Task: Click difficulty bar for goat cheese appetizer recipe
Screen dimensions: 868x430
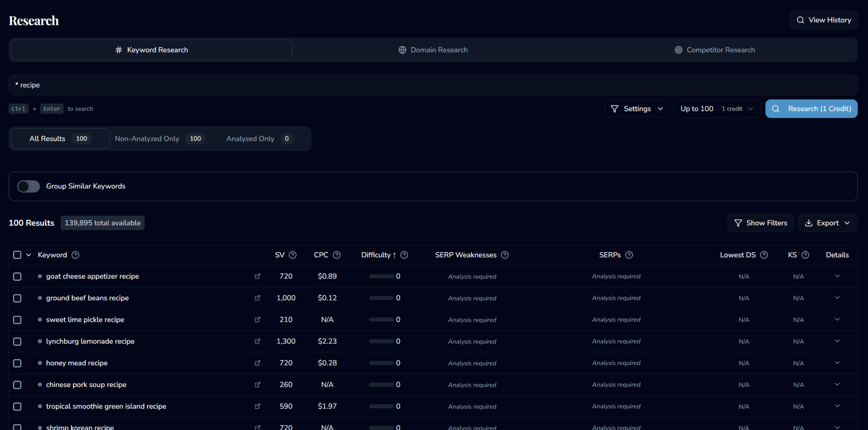Action: coord(381,276)
